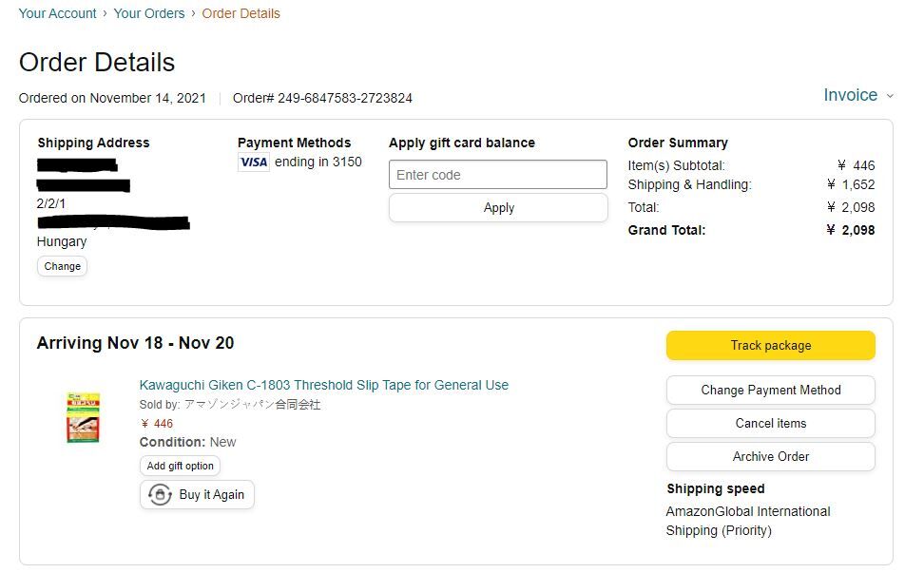Click Change Payment Method button
The width and height of the screenshot is (924, 573).
[770, 390]
